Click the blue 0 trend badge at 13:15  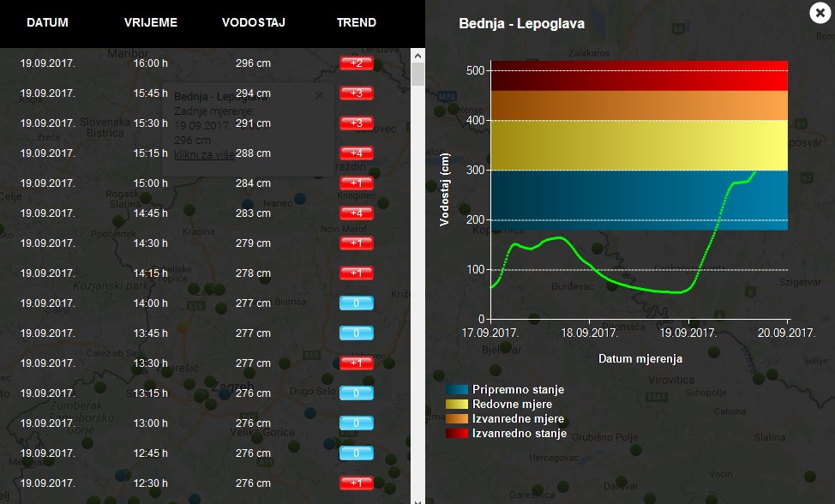point(357,393)
